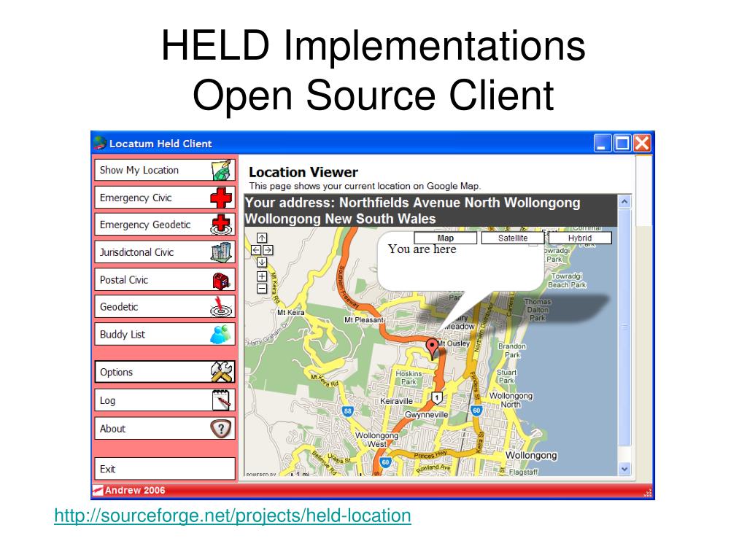
Task: Click the Wollongong North map label
Action: (511, 400)
